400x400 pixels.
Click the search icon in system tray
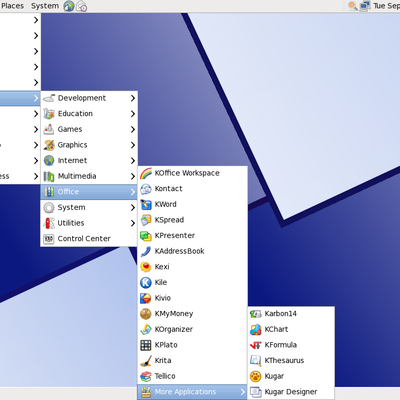coord(353,6)
